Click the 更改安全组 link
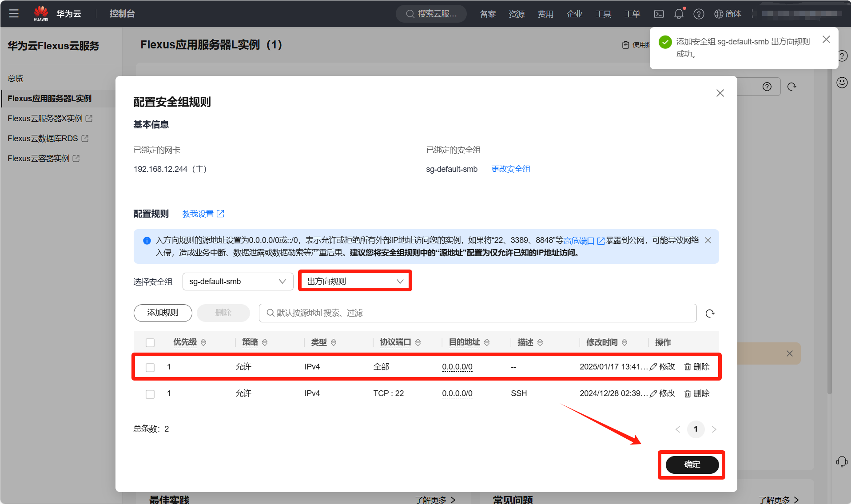Image resolution: width=851 pixels, height=504 pixels. click(510, 169)
